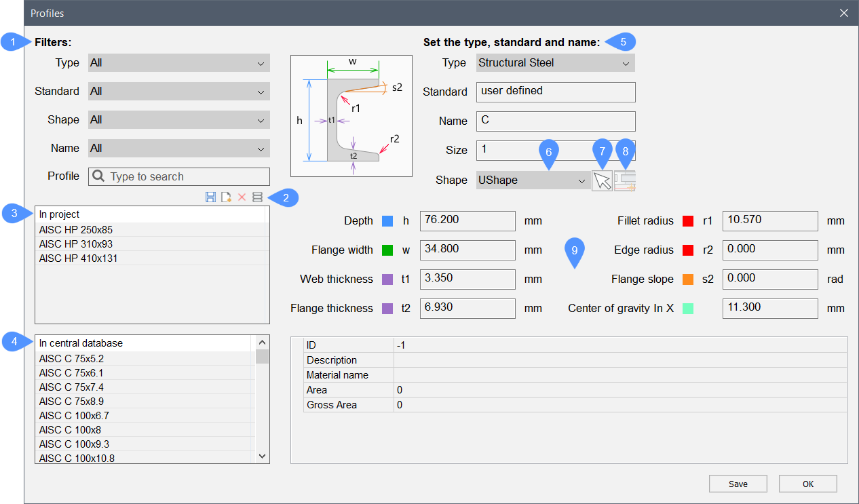This screenshot has height=504, width=859.
Task: Close the Profiles dialog
Action: tap(843, 13)
